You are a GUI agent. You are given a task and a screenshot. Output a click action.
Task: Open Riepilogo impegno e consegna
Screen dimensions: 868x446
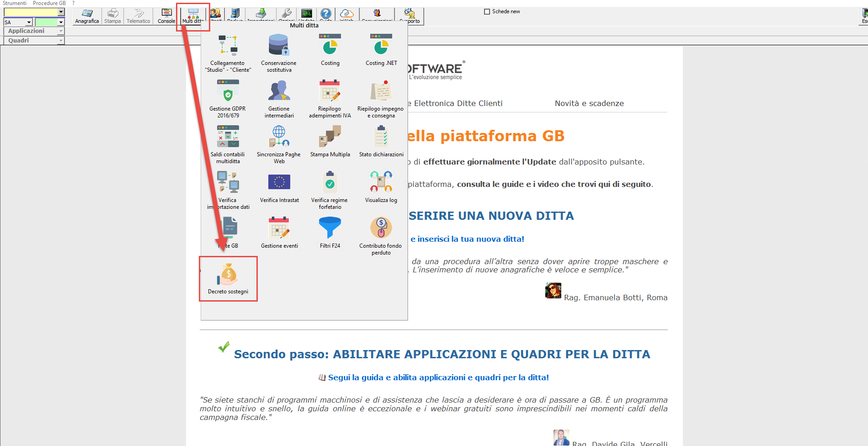[381, 99]
